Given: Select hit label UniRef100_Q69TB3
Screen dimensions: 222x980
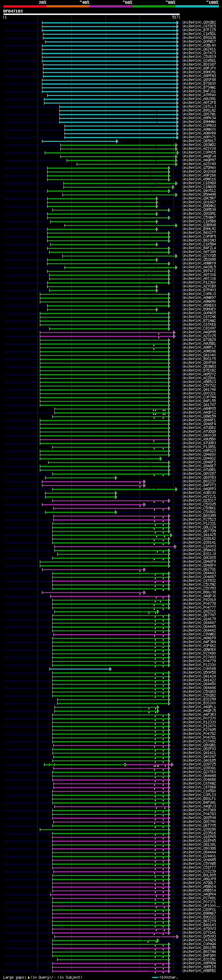Looking at the screenshot, I should click(x=199, y=477).
